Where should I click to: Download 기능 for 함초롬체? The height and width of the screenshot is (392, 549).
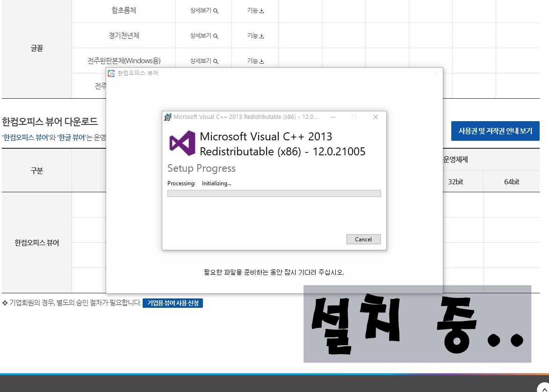pos(255,10)
